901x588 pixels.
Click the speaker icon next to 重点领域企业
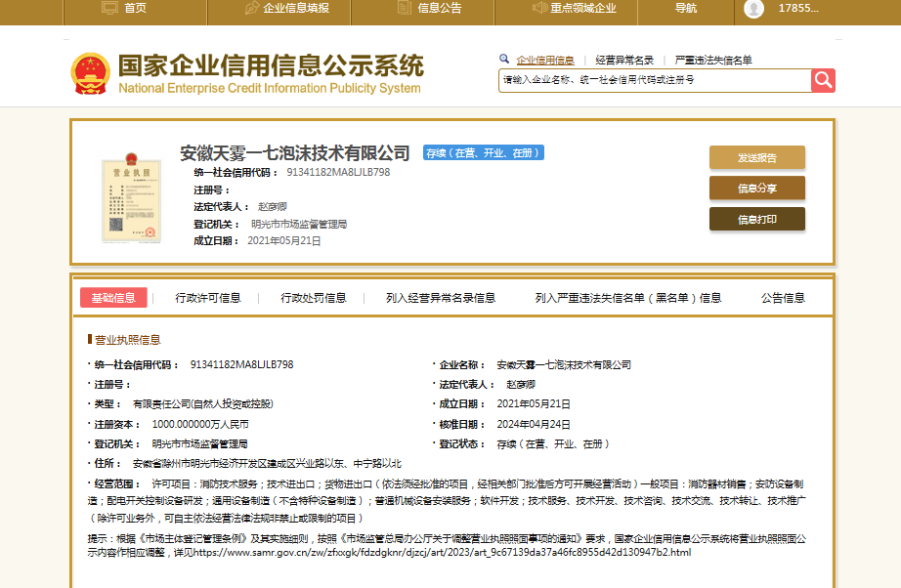[x=539, y=8]
